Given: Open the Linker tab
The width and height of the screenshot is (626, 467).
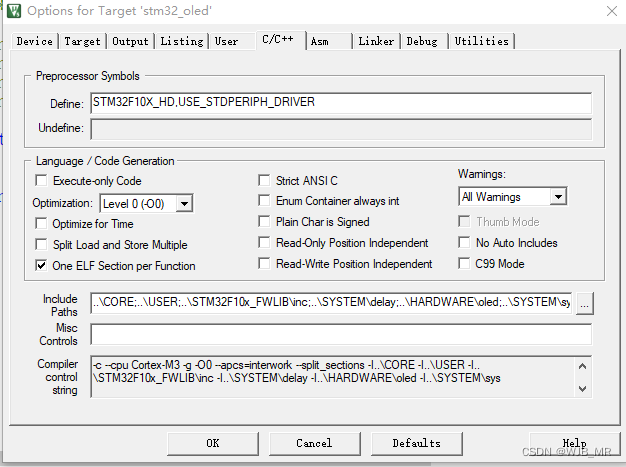Looking at the screenshot, I should (376, 41).
